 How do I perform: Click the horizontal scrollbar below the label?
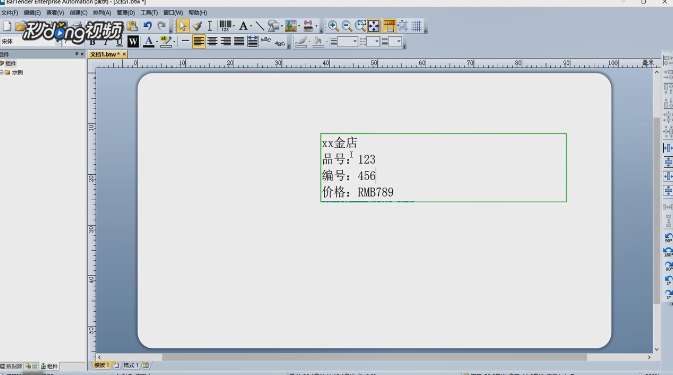click(374, 357)
